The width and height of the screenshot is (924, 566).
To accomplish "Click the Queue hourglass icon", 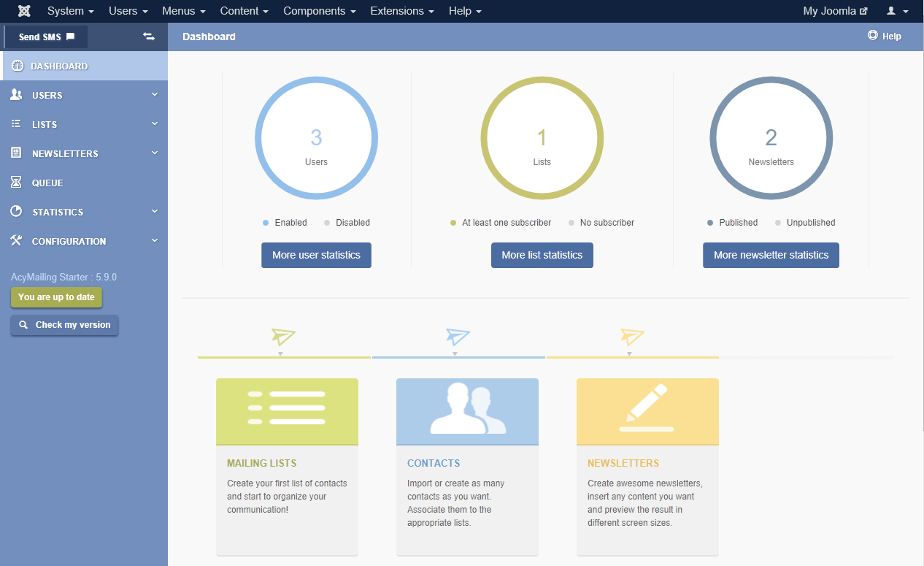I will [x=16, y=183].
